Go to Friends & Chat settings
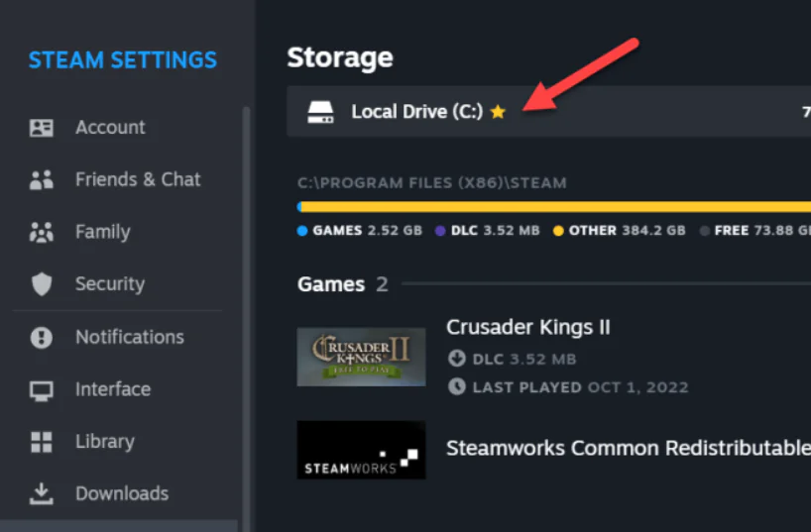The image size is (811, 532). click(x=138, y=180)
